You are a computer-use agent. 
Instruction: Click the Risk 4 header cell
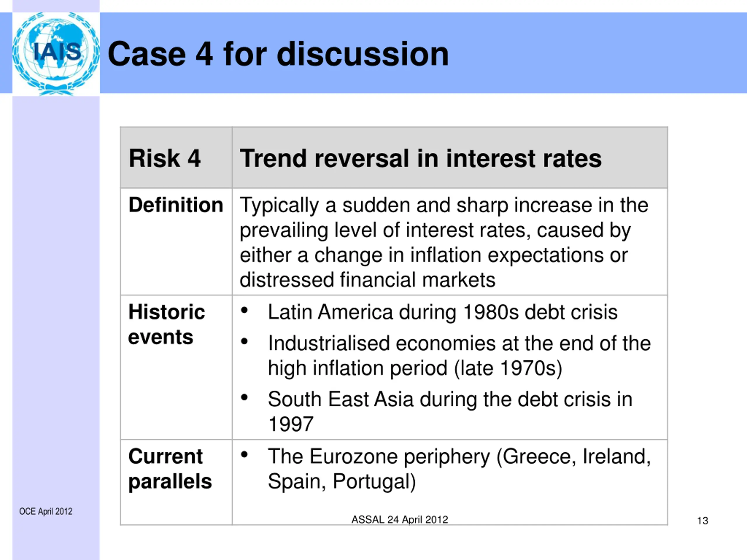pyautogui.click(x=176, y=157)
